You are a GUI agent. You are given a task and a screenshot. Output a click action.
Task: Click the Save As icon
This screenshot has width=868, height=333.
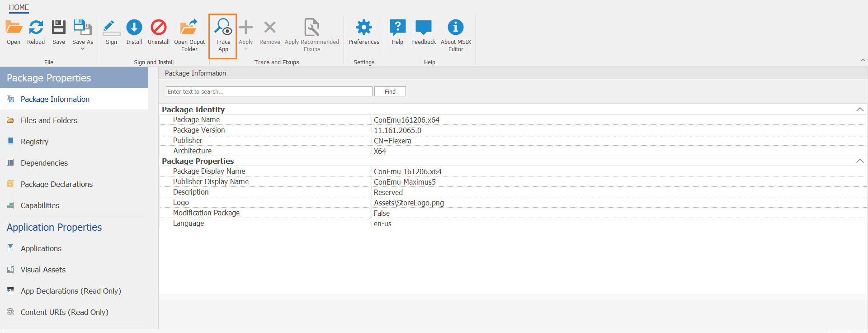click(x=83, y=27)
